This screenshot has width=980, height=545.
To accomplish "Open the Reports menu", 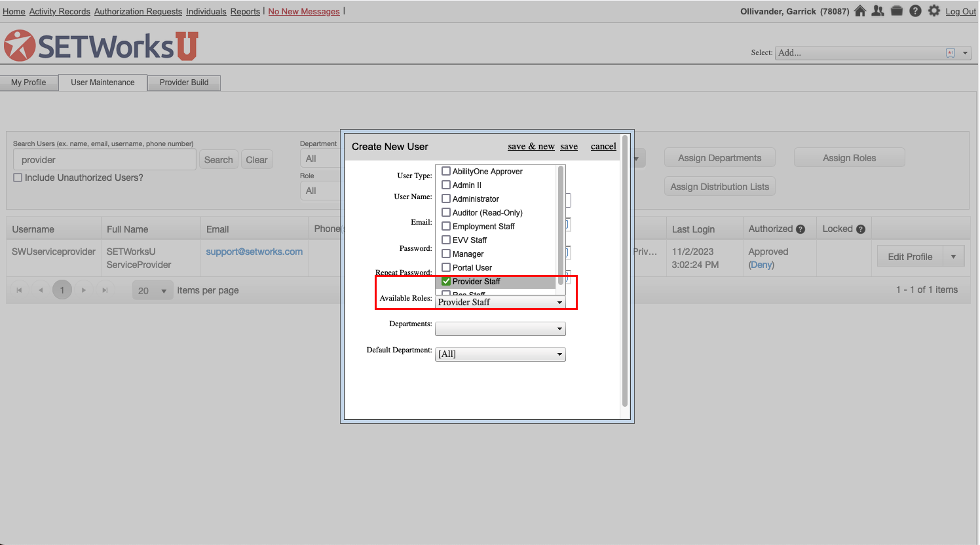I will 245,12.
